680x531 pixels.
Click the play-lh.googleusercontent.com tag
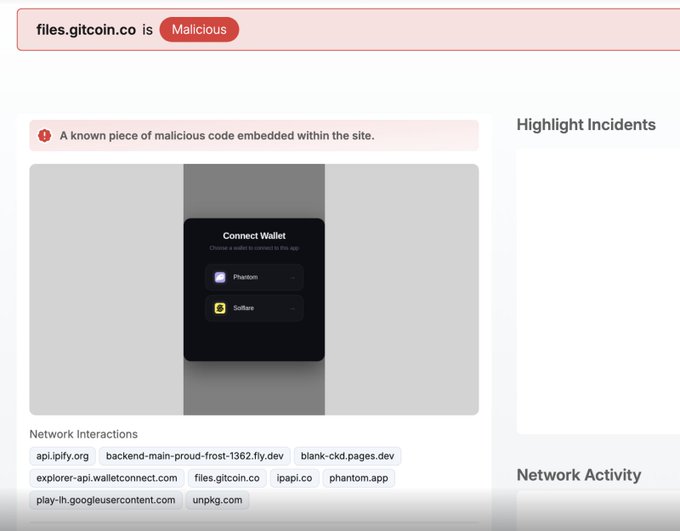pos(106,500)
